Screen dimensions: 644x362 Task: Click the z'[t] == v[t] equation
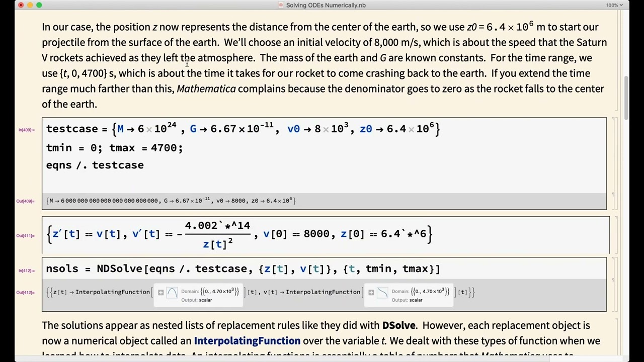tap(87, 234)
